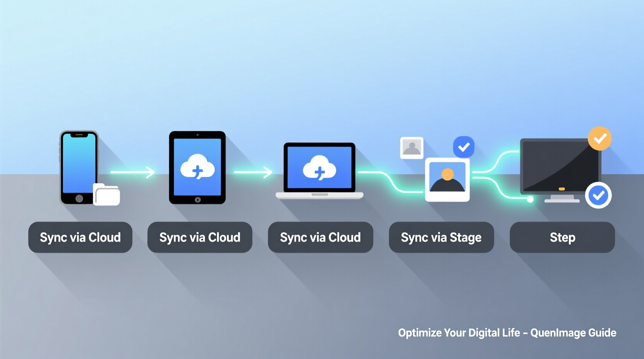Select the cloud sync icon on the laptop screen
This screenshot has height=359, width=644.
(x=320, y=168)
